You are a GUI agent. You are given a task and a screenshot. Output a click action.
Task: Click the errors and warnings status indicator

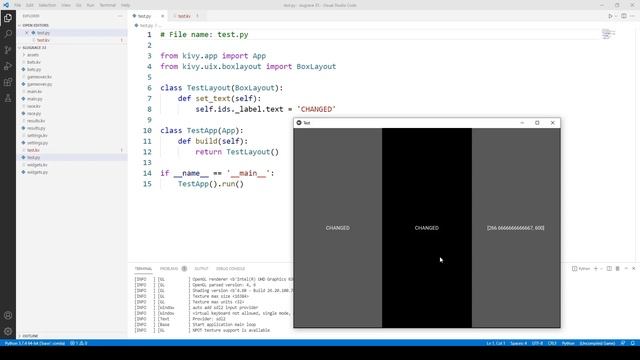pos(78,343)
